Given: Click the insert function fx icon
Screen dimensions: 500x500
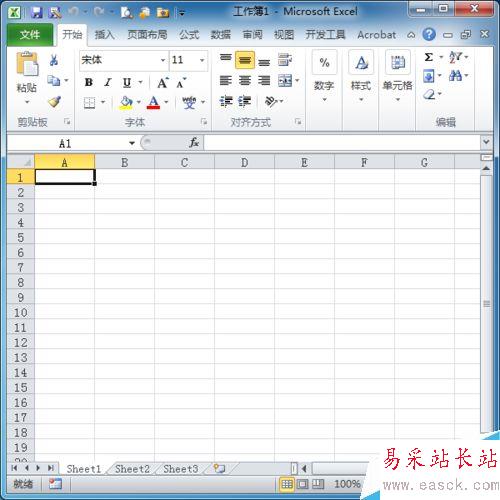Looking at the screenshot, I should point(194,143).
